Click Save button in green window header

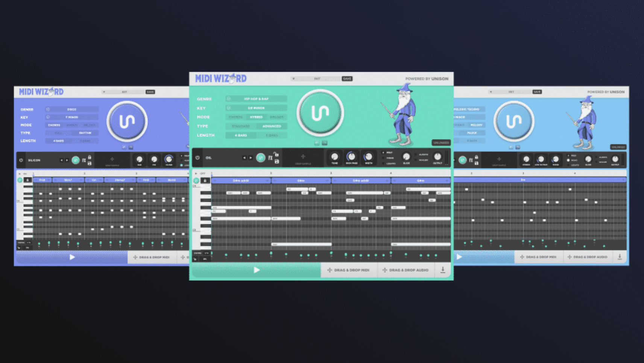[347, 79]
